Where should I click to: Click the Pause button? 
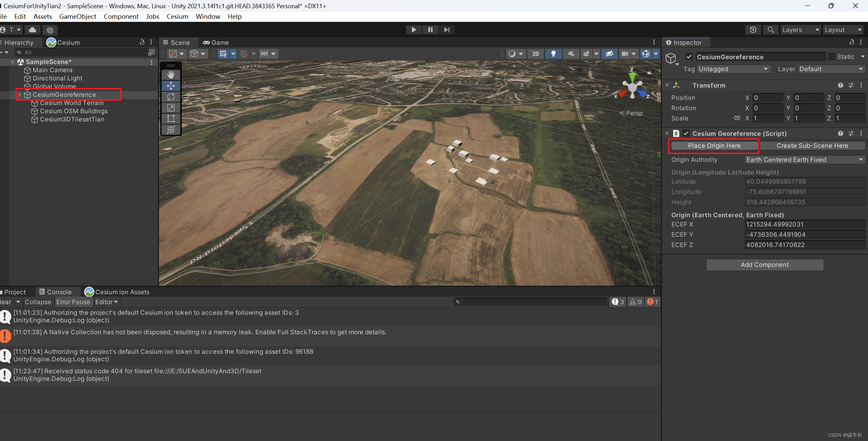[430, 30]
